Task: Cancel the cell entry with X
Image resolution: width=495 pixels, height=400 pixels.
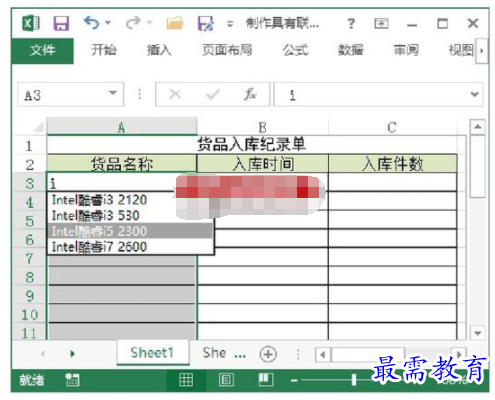Action: [175, 95]
